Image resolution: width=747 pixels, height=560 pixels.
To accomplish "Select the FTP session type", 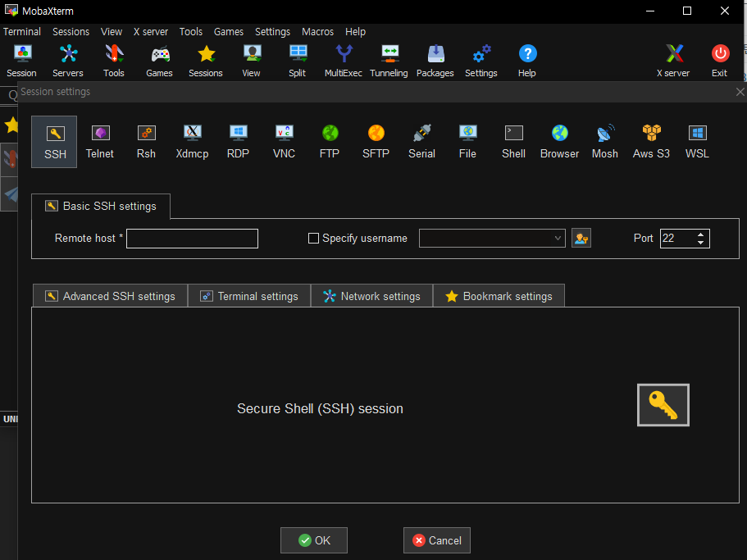I will point(330,141).
